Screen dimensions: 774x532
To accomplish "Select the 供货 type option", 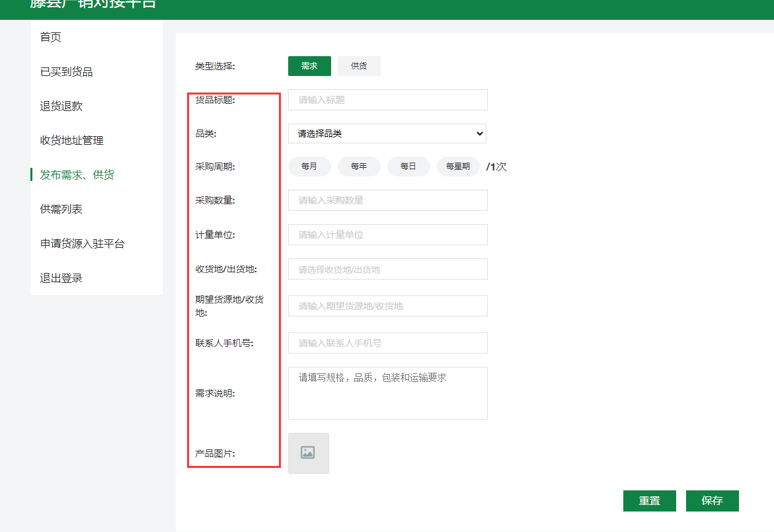I will (359, 66).
